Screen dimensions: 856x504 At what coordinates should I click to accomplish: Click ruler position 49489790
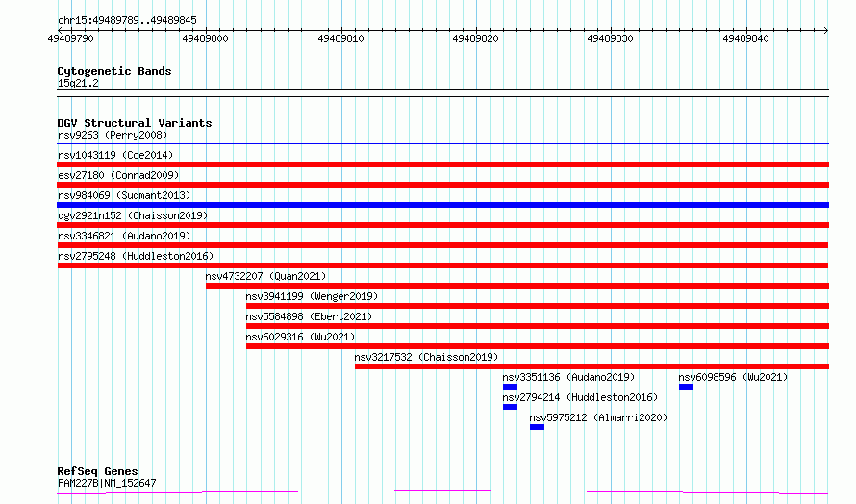click(x=70, y=38)
